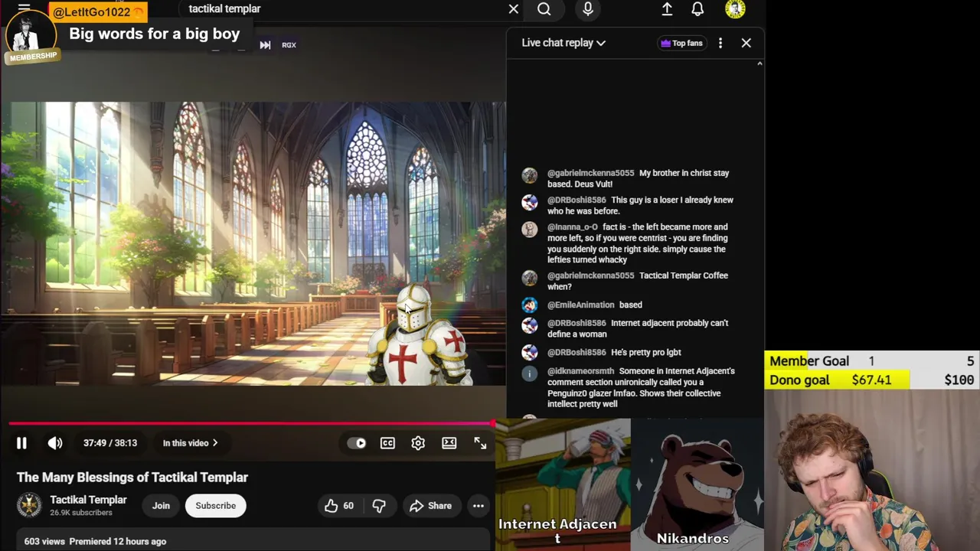The height and width of the screenshot is (551, 980).
Task: Seek on the red video progress bar
Action: 251,423
